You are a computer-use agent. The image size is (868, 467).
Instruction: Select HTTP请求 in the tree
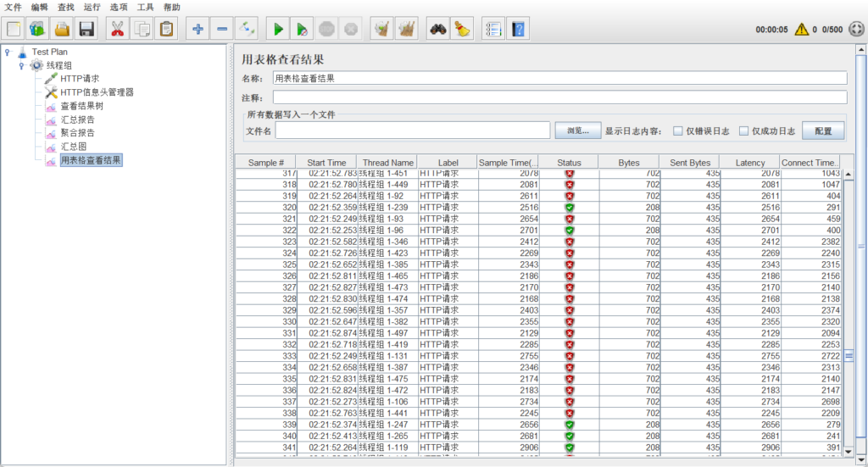(80, 79)
